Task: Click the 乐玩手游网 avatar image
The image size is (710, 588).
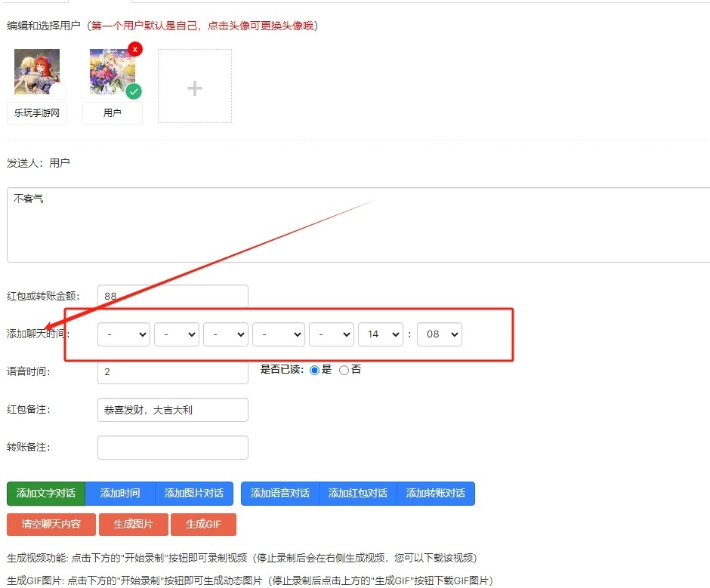Action: click(x=36, y=72)
